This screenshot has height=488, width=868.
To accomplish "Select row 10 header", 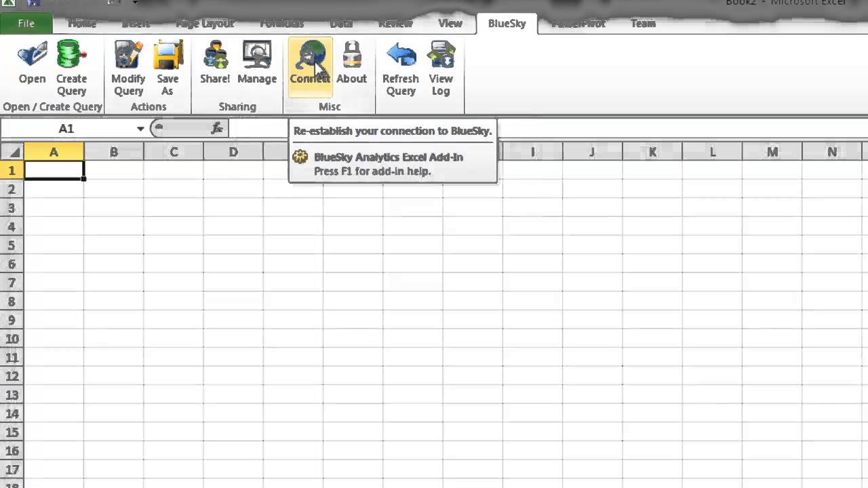I will tap(12, 339).
